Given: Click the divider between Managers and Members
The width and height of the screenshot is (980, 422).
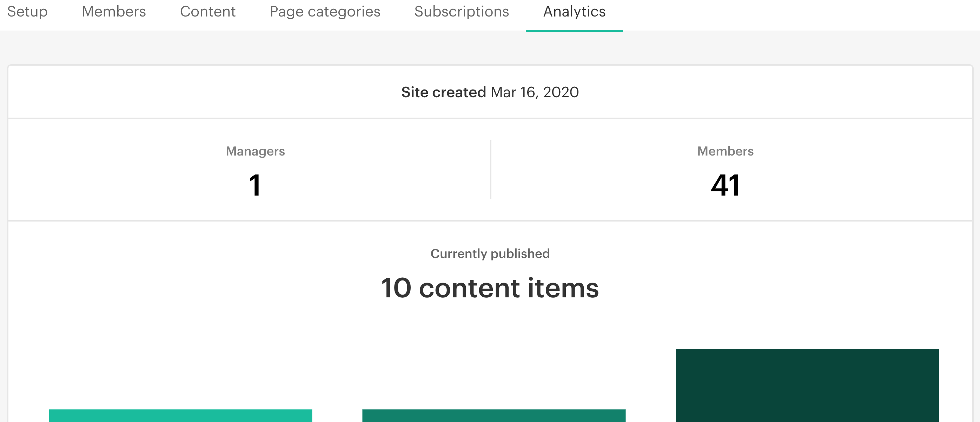Looking at the screenshot, I should pyautogui.click(x=491, y=169).
